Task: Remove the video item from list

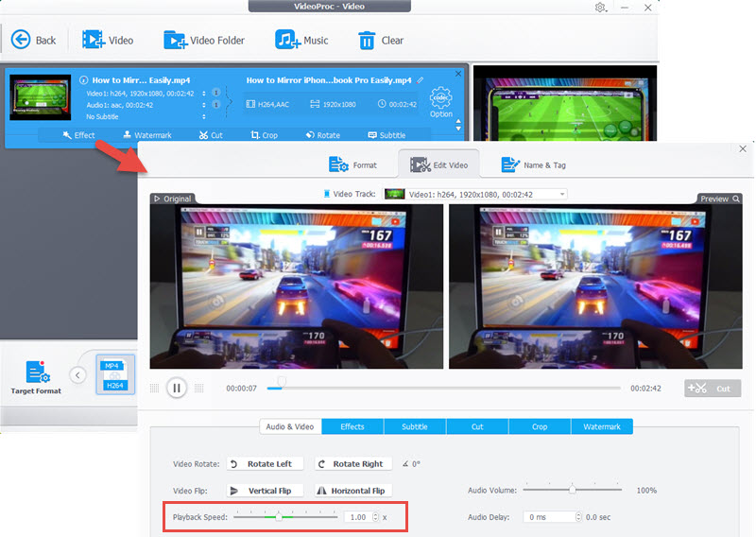Action: click(458, 74)
